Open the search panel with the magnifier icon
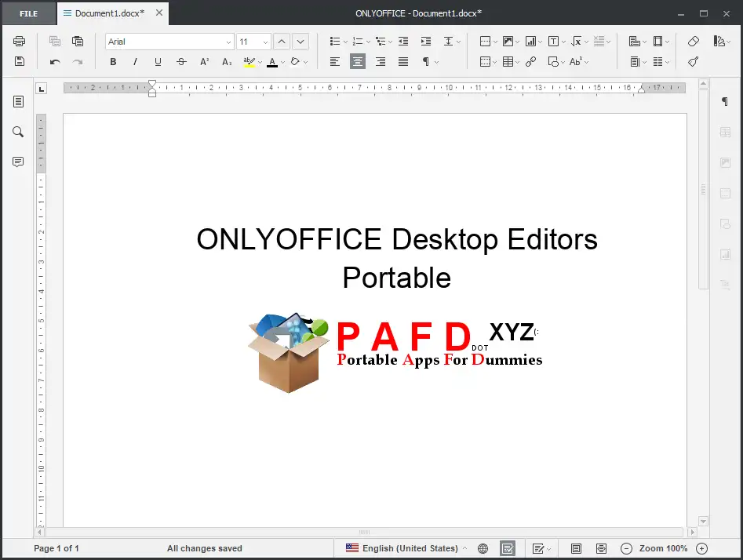This screenshot has width=743, height=560. 18,132
